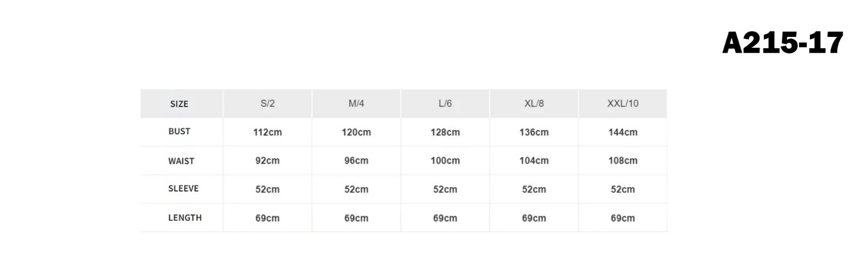The image size is (868, 262).
Task: Click the XL/8 size column header
Action: 534,103
